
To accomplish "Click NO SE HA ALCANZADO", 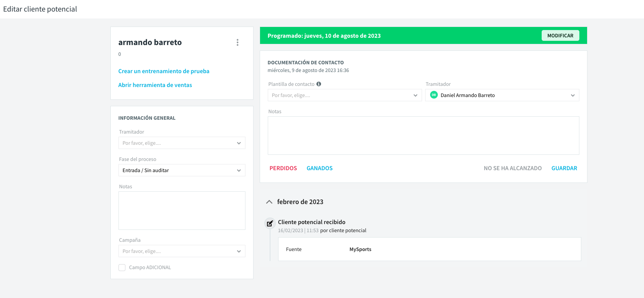I will click(x=512, y=168).
